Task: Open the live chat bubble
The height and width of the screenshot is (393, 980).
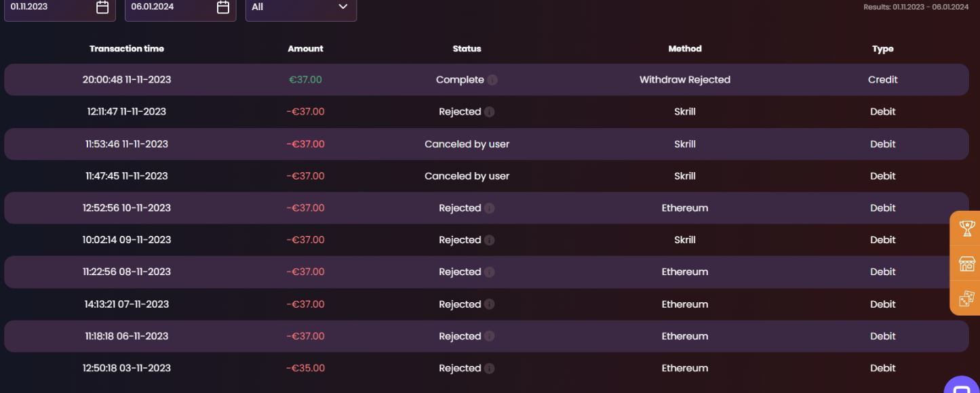Action: (962, 388)
